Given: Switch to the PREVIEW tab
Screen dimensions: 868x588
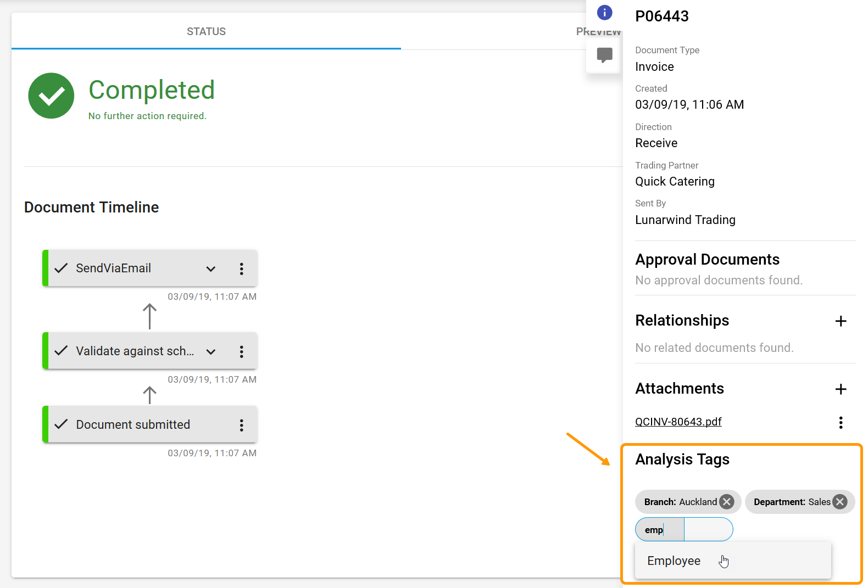Looking at the screenshot, I should tap(598, 31).
